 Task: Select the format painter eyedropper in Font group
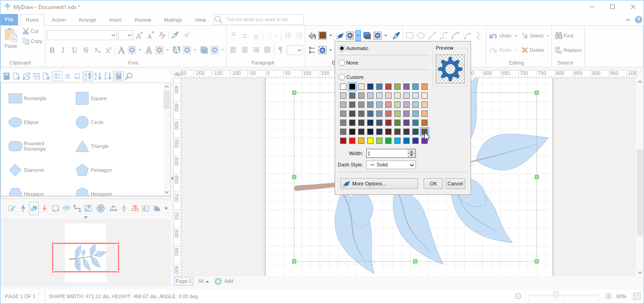click(x=175, y=35)
